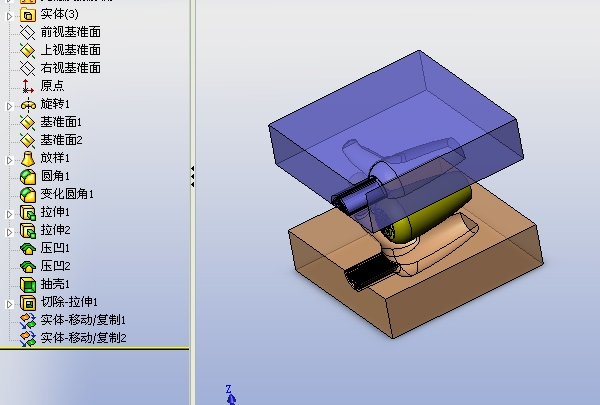Expand the 拉伸2 feature node
Screen dimensions: 600x405
[x=9, y=232]
